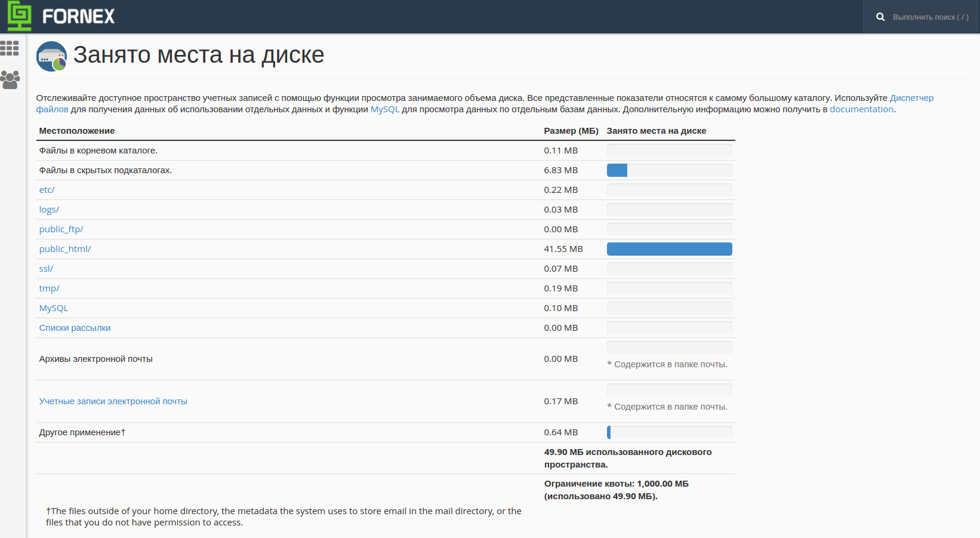The width and height of the screenshot is (980, 538).
Task: Click the search magnifier icon
Action: (880, 17)
